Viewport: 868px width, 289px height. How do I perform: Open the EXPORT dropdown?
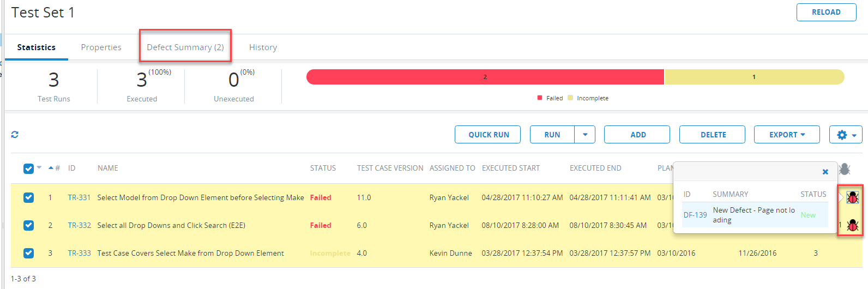(786, 135)
